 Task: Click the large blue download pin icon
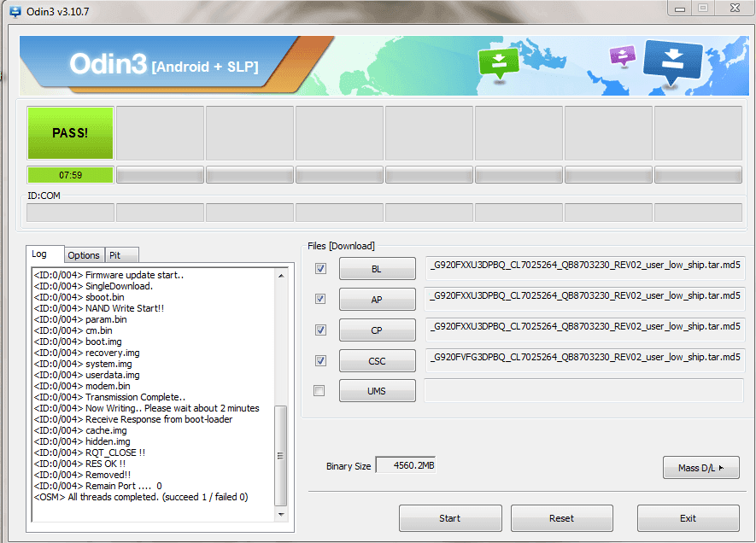672,61
